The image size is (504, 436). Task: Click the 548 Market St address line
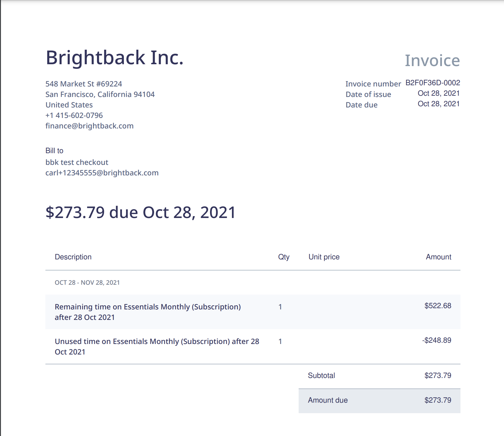coord(84,84)
